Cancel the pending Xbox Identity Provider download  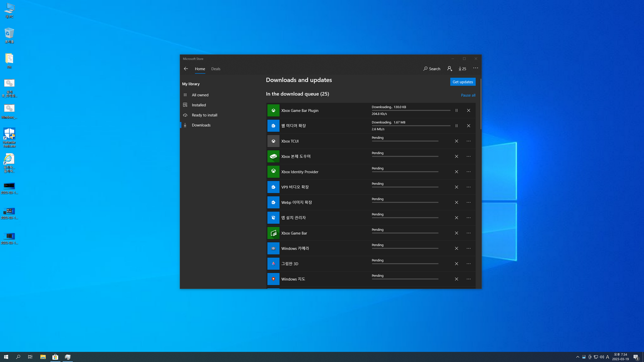[457, 172]
